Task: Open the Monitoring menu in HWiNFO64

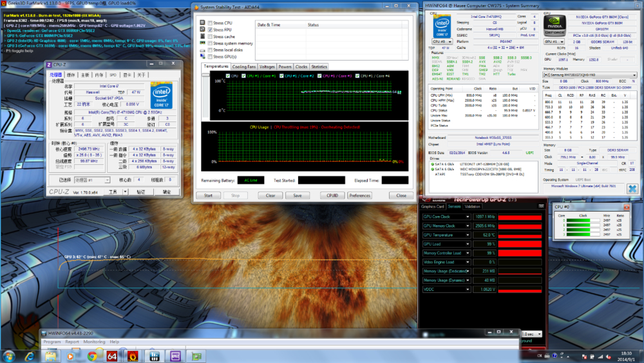Action: pos(94,342)
